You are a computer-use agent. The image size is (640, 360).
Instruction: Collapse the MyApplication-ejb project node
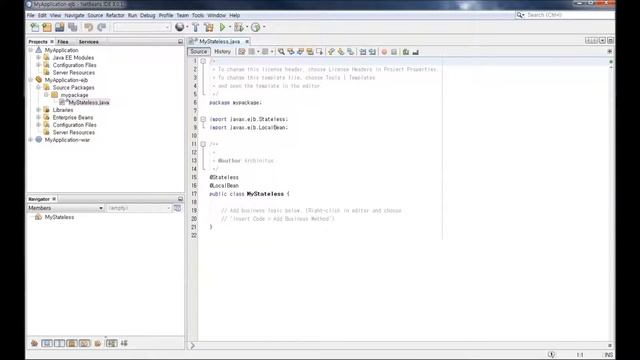point(31,80)
